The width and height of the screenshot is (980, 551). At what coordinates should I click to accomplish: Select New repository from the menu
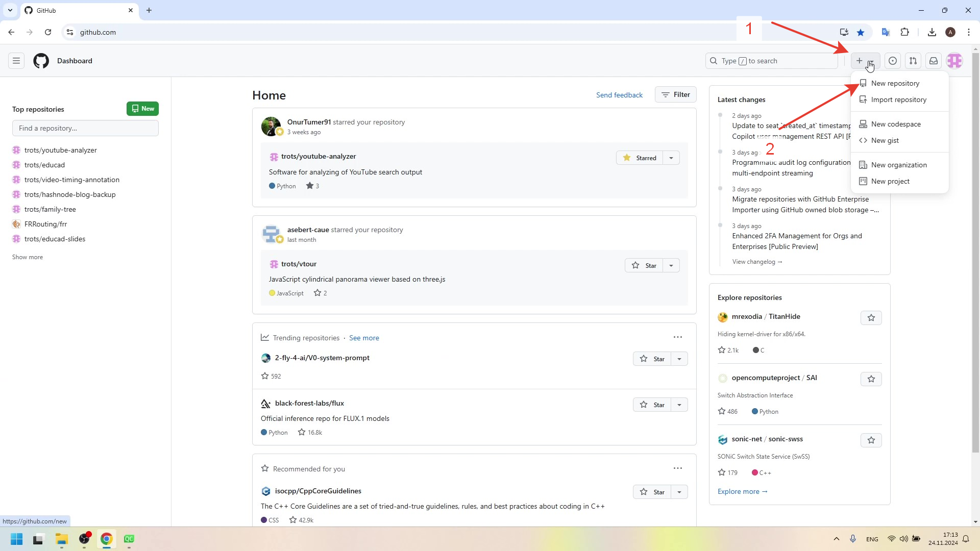click(x=900, y=83)
